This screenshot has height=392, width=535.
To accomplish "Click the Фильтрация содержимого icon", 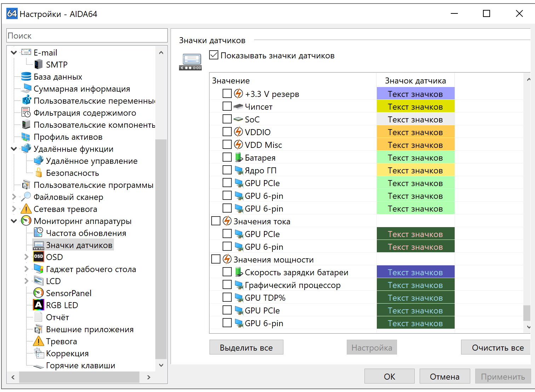I will (x=26, y=113).
